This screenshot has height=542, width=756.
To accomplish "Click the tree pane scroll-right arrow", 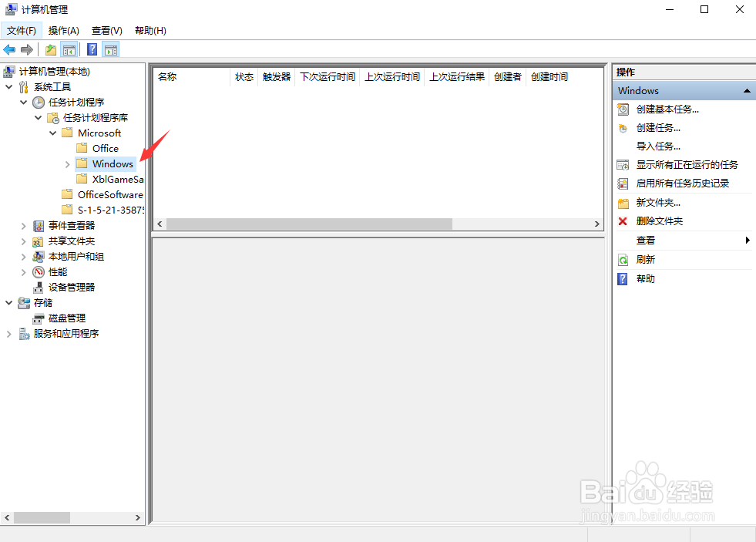I will [x=138, y=518].
